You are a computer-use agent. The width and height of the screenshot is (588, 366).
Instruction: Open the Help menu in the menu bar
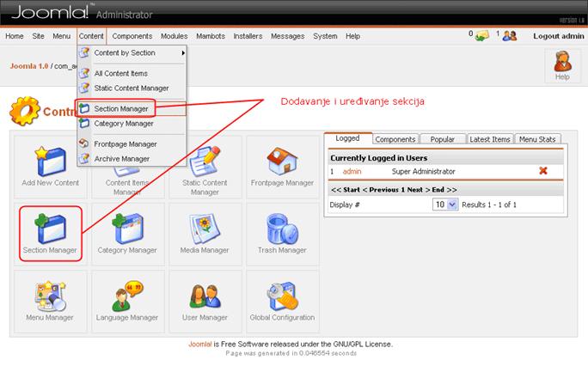[352, 36]
